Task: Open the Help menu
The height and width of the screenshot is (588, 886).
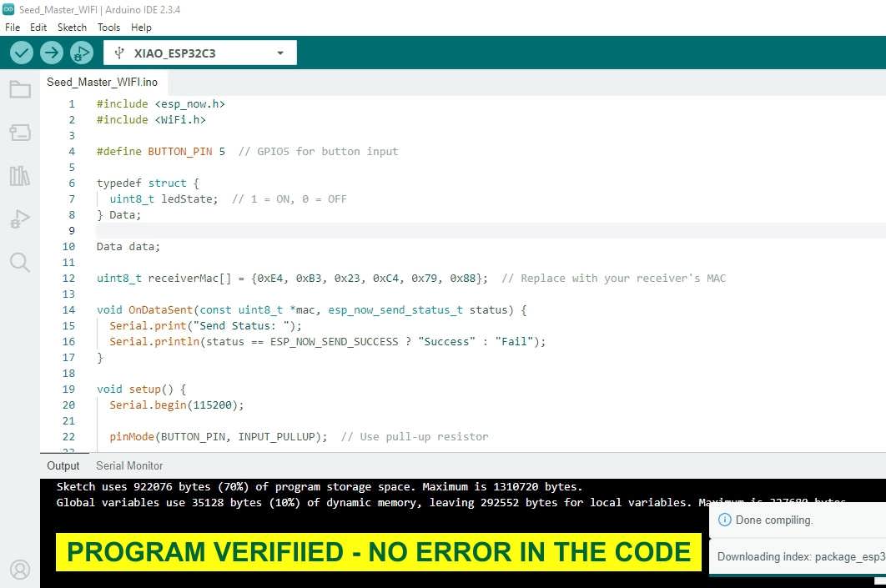Action: pos(141,28)
